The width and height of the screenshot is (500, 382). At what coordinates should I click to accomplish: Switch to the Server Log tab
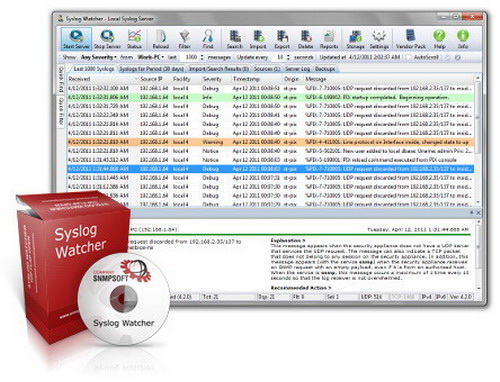click(x=298, y=69)
